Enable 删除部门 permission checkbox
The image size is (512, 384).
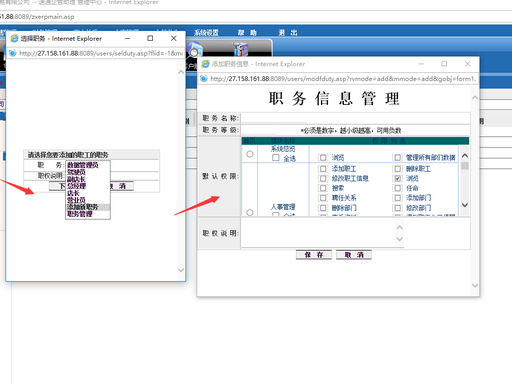[x=323, y=208]
